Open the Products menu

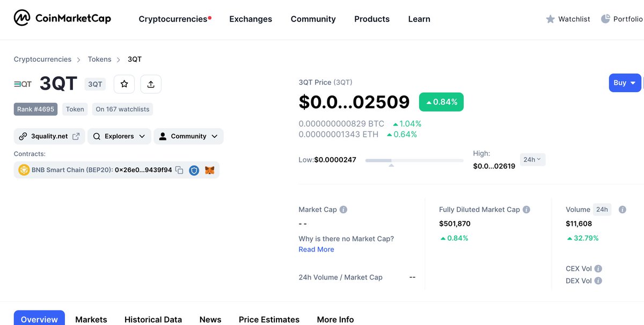[x=372, y=19]
